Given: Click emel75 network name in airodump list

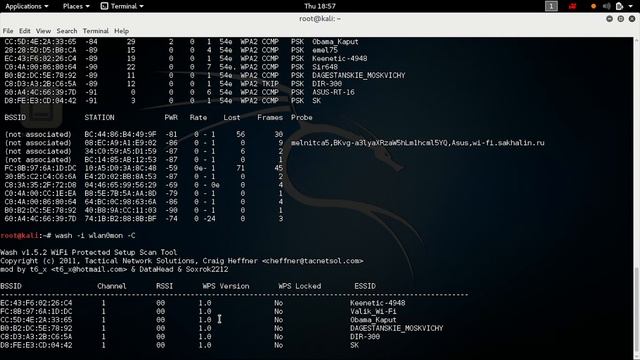Looking at the screenshot, I should point(325,50).
